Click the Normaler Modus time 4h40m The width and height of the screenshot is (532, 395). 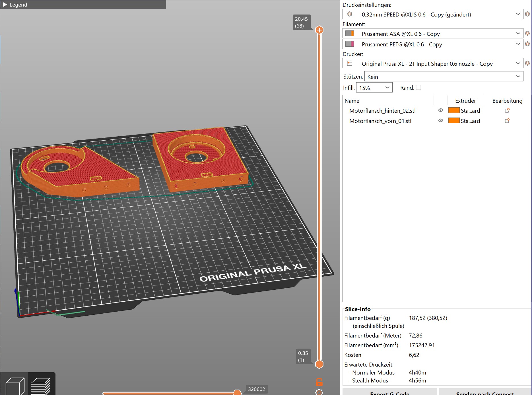417,373
